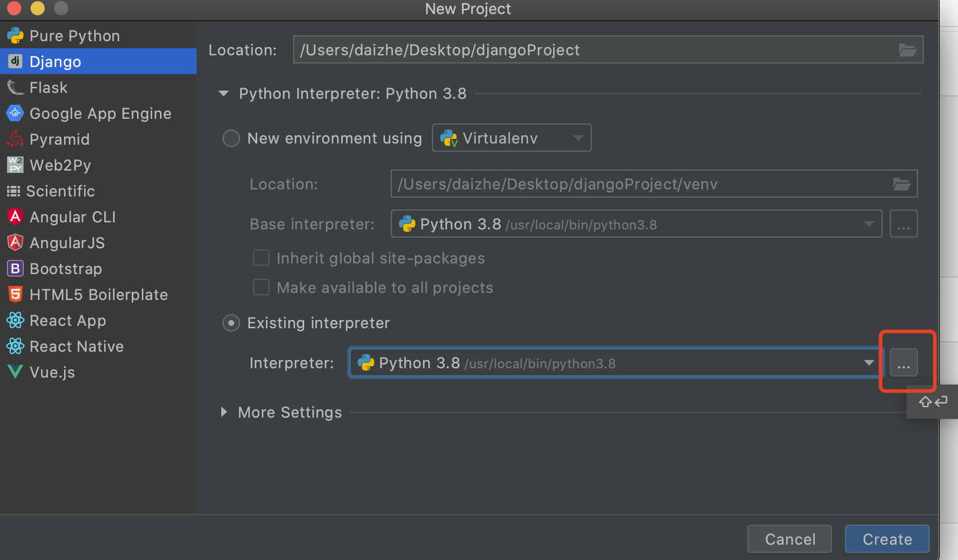Click the Virtualenv Python icon
This screenshot has height=560, width=958.
point(450,138)
